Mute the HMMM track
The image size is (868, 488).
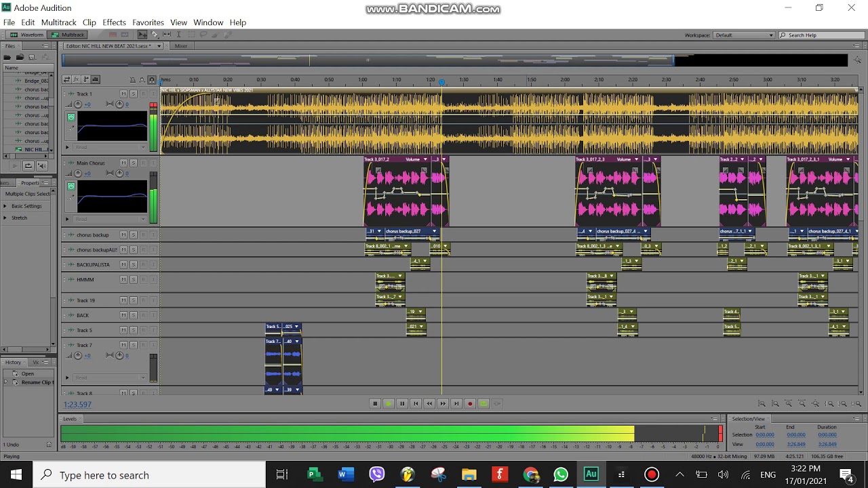coord(123,279)
